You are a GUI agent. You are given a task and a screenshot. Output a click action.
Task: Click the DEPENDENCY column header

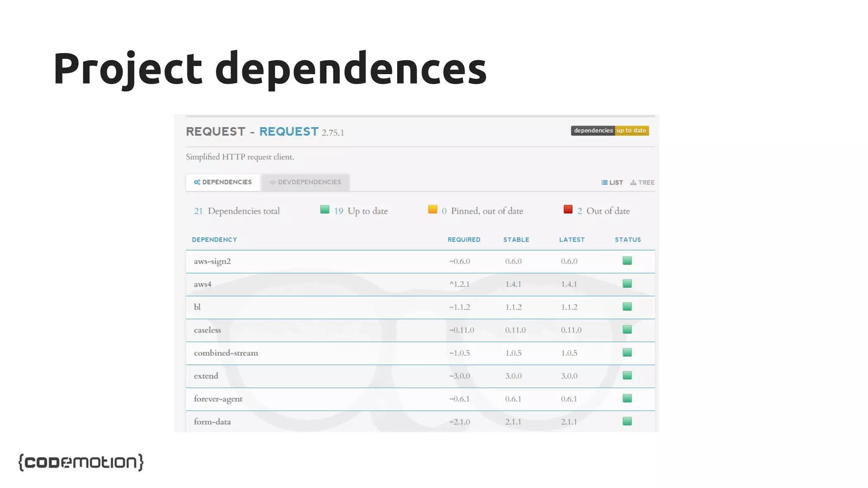[x=214, y=240]
